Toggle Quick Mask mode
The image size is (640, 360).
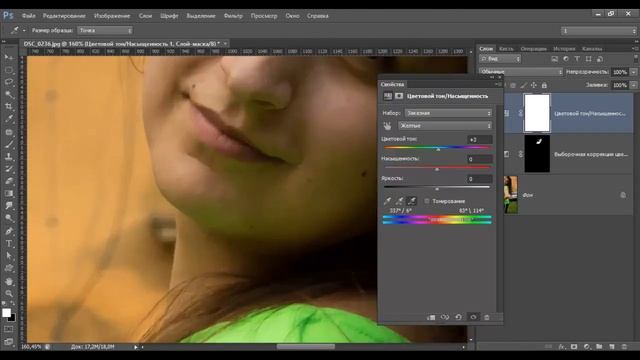(9, 329)
